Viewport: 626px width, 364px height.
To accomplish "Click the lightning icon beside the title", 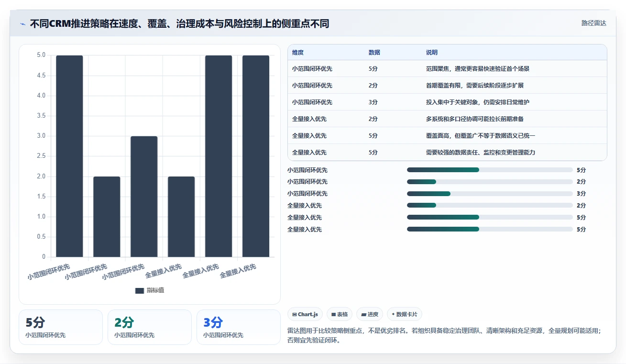I will click(x=23, y=23).
